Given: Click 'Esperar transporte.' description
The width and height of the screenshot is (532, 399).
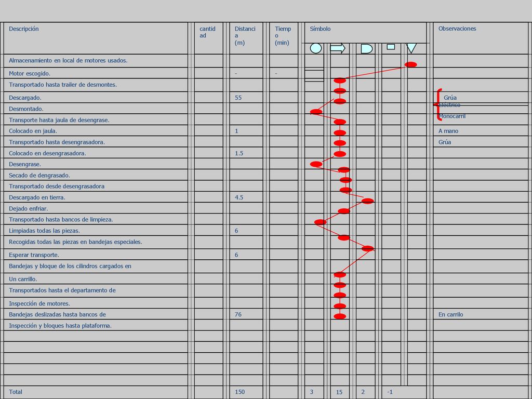Looking at the screenshot, I should click(x=34, y=255).
